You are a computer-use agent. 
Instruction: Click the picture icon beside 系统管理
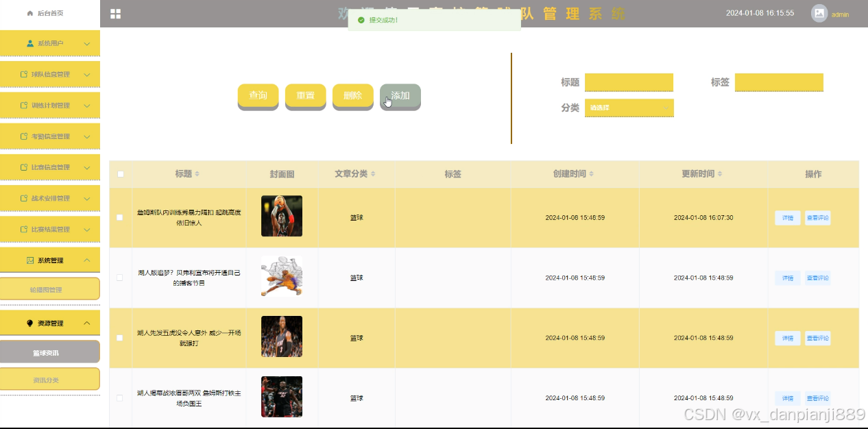[30, 260]
